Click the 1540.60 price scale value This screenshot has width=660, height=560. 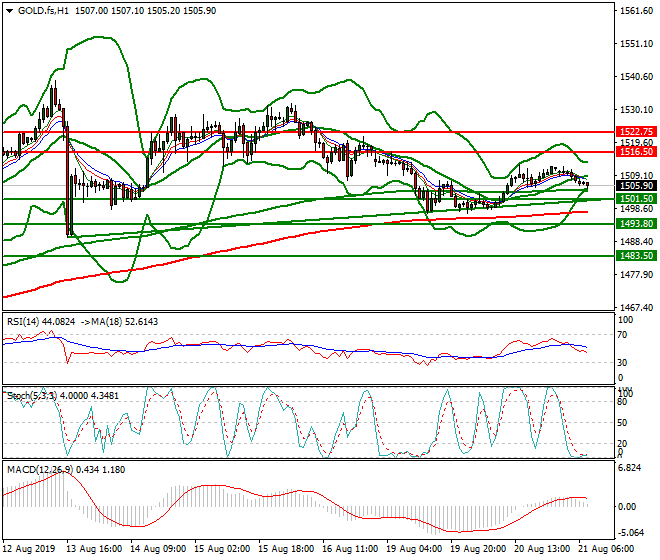coord(636,77)
